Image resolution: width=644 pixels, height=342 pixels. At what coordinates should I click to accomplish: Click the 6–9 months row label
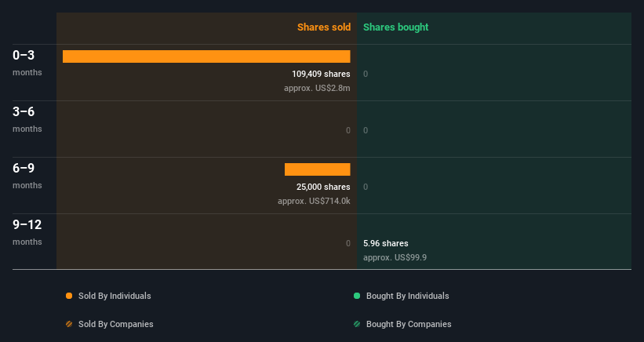[27, 176]
